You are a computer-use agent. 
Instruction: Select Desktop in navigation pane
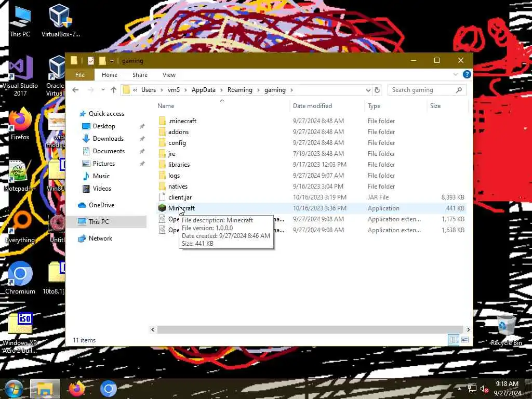(x=104, y=126)
